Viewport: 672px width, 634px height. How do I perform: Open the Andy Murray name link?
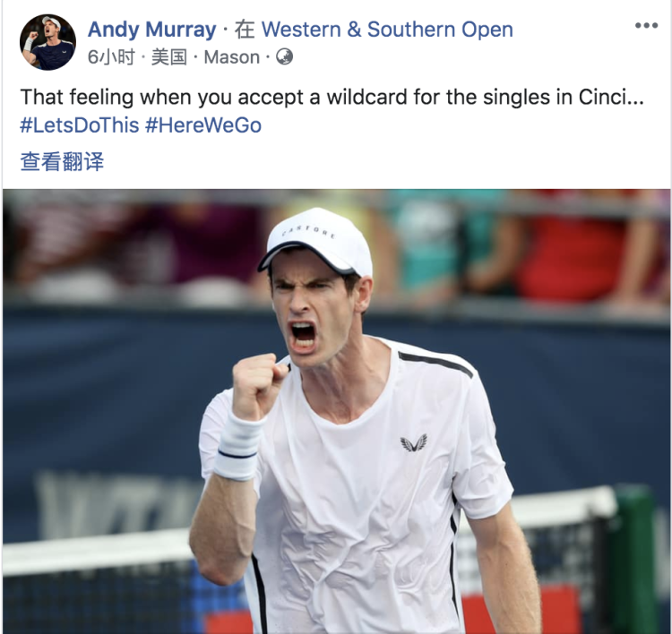tap(151, 30)
